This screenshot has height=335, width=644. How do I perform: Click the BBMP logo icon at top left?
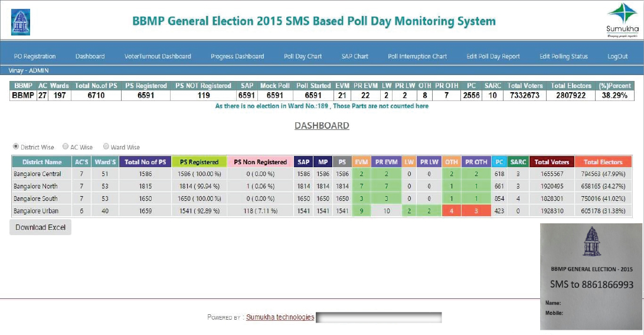(x=21, y=22)
